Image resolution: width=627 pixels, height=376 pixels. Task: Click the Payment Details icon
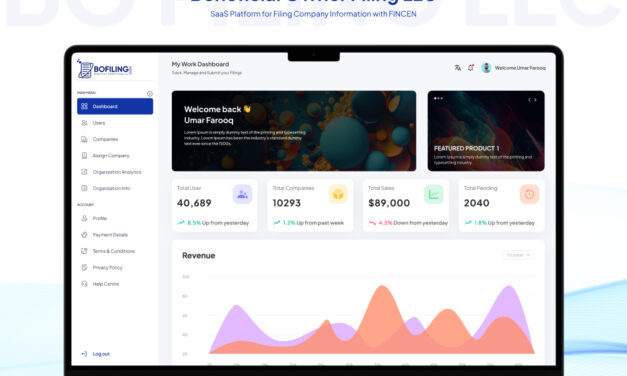[84, 235]
